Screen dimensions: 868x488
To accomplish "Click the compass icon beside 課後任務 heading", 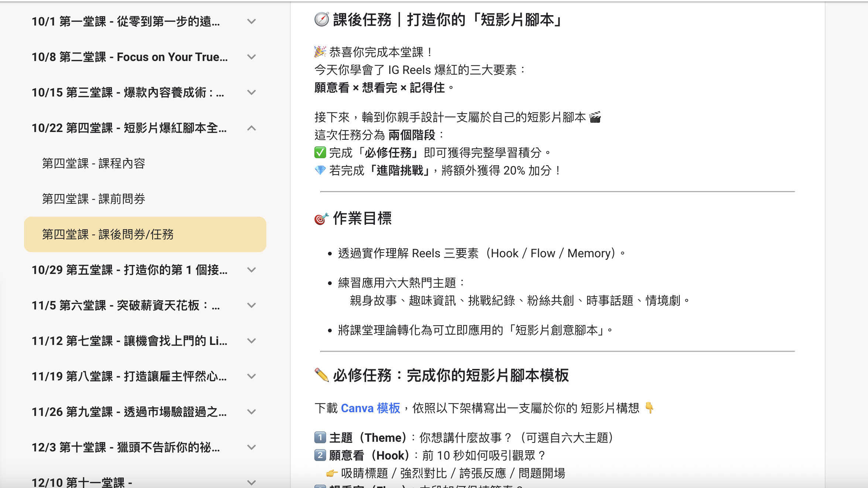I will coord(321,20).
